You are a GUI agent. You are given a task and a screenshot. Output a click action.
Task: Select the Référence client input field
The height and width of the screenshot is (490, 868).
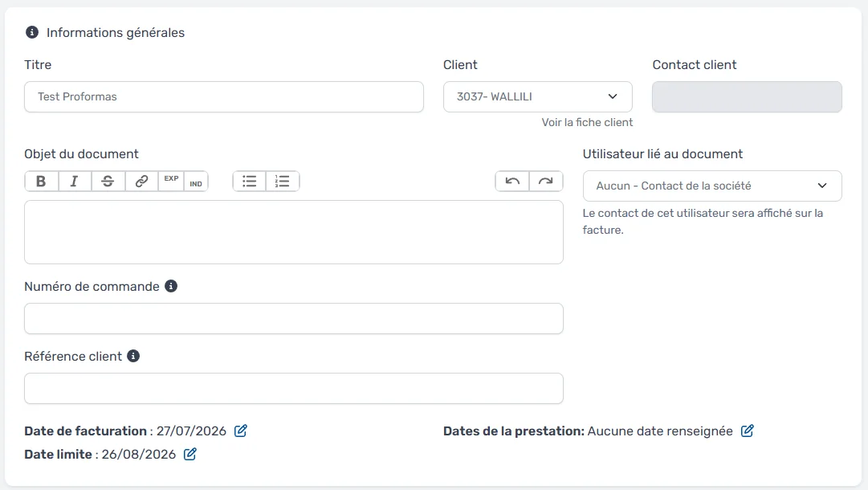pos(293,388)
